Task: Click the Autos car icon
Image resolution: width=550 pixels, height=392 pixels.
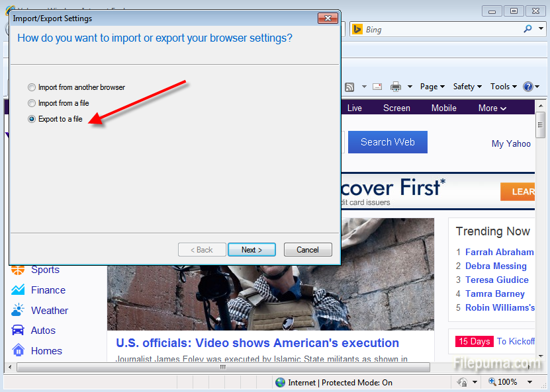Action: [19, 331]
